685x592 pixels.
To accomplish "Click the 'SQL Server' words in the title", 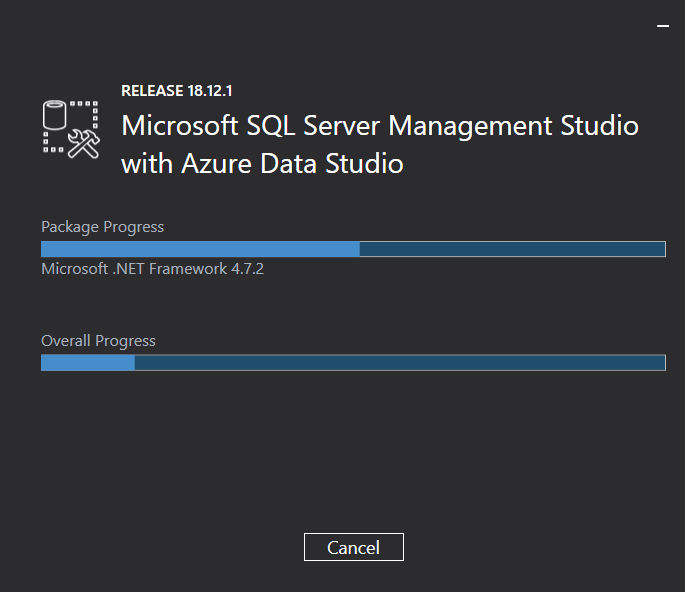I will coord(313,126).
